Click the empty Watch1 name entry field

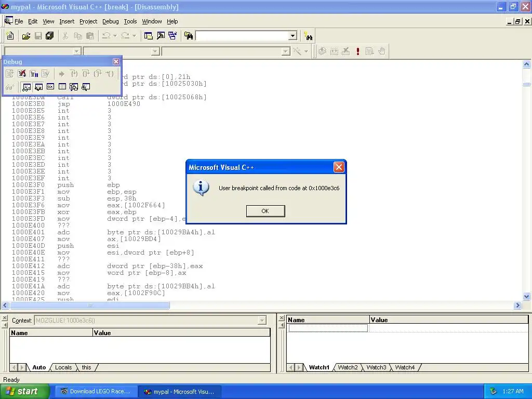(x=328, y=328)
